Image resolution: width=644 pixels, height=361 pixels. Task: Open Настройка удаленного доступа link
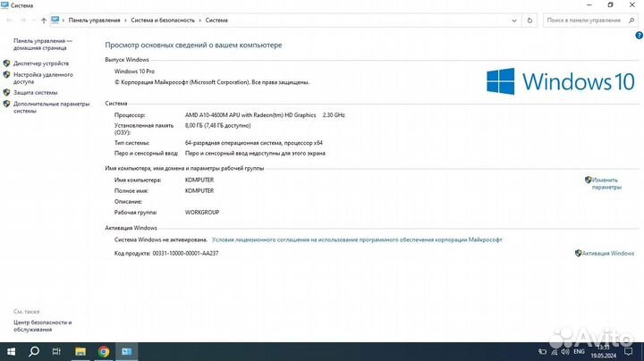click(43, 79)
